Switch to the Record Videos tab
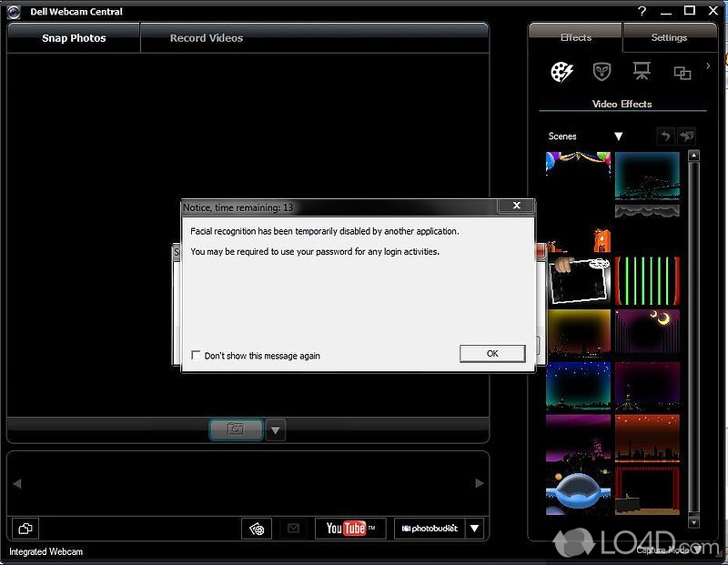The height and width of the screenshot is (565, 728). pyautogui.click(x=207, y=38)
